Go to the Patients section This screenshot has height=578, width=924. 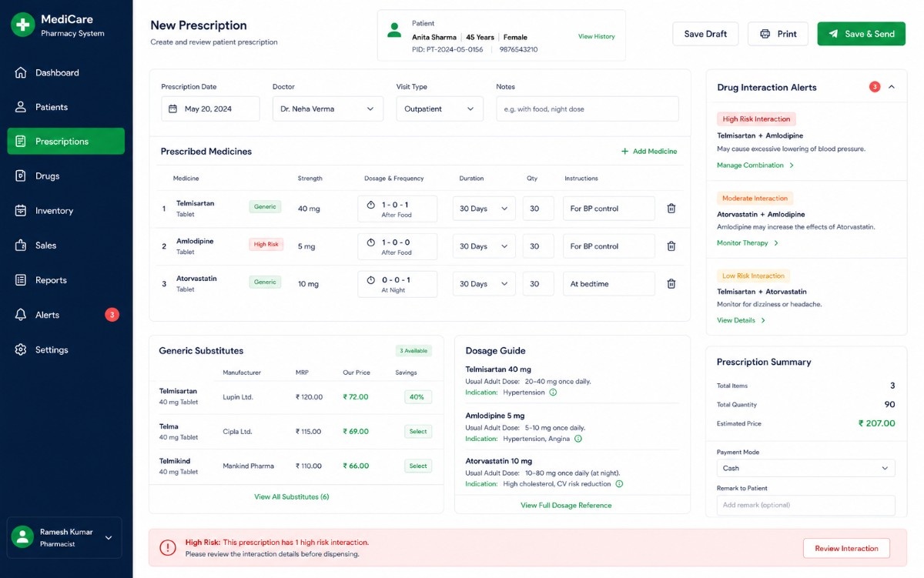(x=66, y=107)
